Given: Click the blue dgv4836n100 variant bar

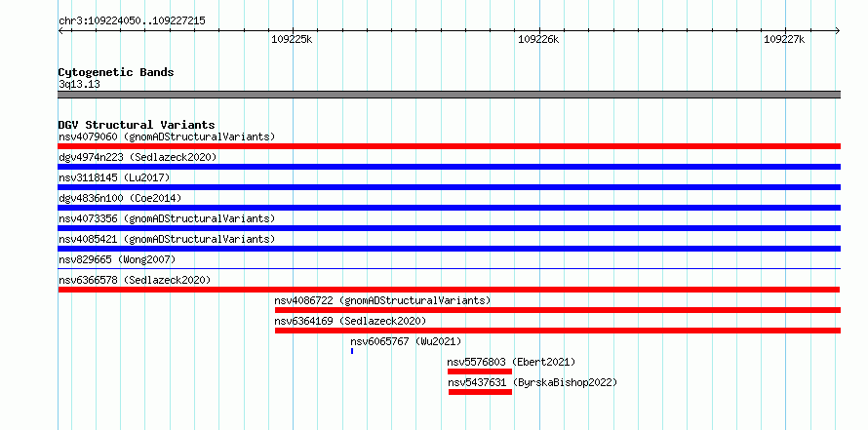Looking at the screenshot, I should click(x=450, y=208).
